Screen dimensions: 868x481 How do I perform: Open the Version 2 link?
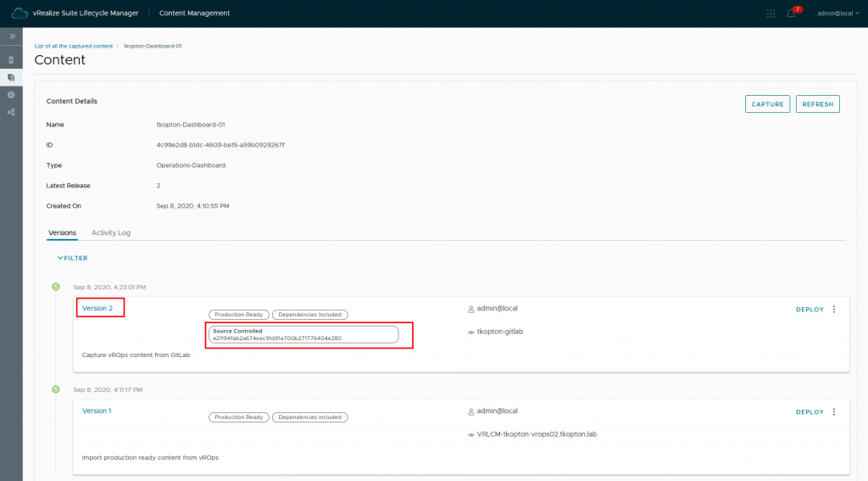(x=97, y=308)
